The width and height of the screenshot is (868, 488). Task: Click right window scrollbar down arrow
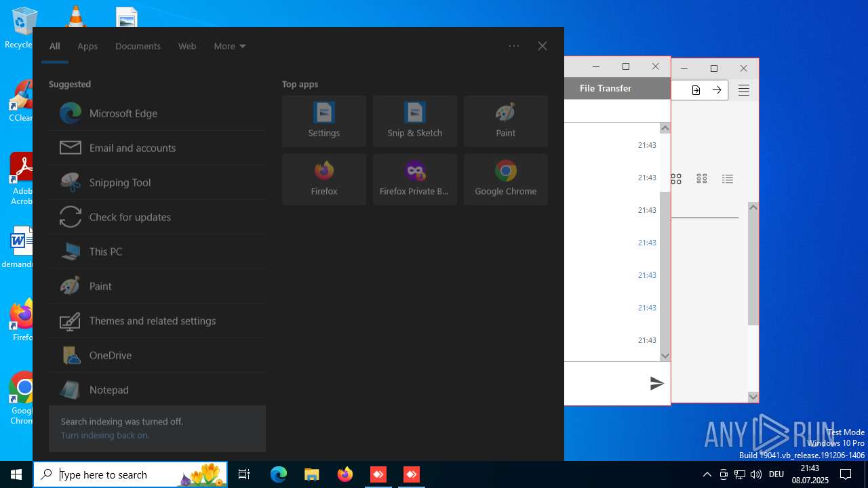point(753,397)
